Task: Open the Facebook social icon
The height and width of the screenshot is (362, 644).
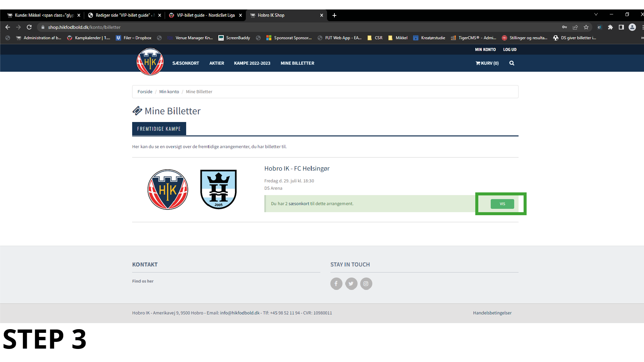Action: pos(336,284)
